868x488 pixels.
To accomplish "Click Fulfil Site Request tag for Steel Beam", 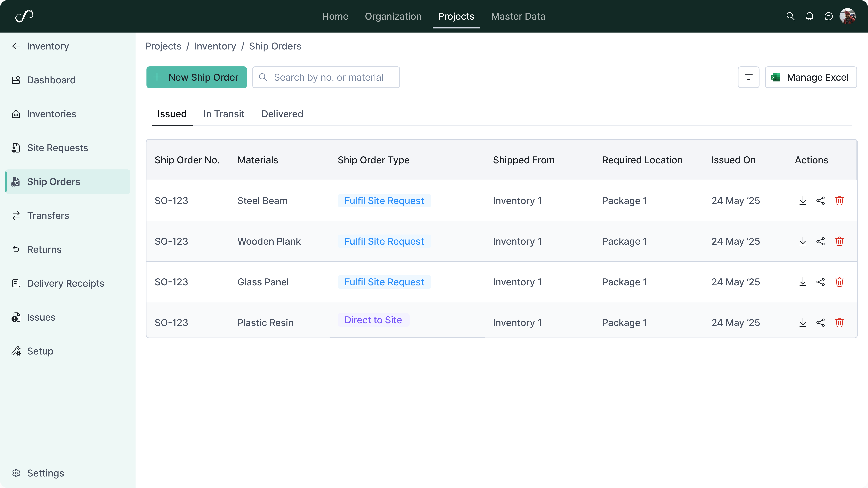I will 384,201.
